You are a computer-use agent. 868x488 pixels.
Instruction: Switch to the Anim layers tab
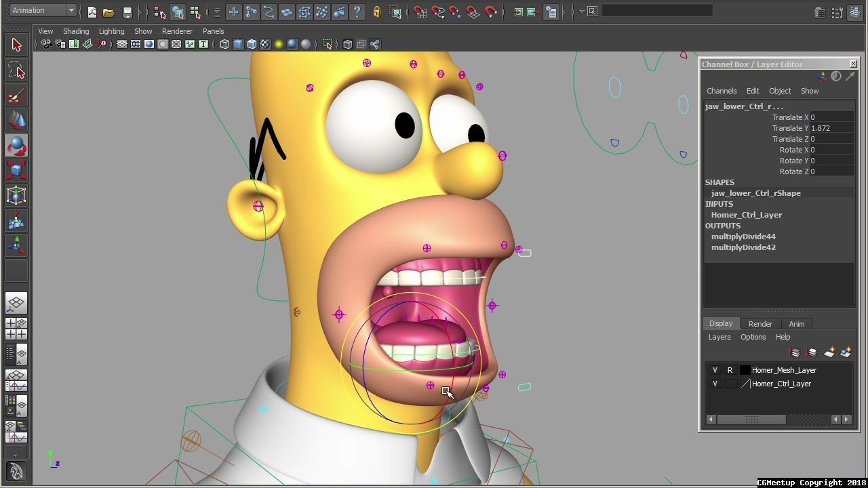pos(796,324)
